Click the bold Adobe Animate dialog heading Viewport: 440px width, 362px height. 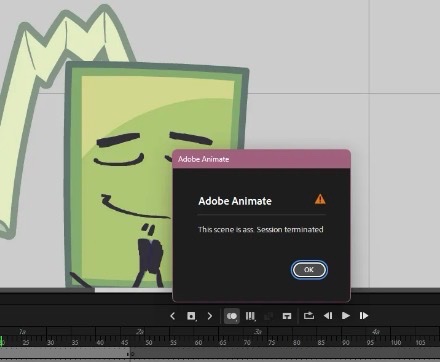235,201
